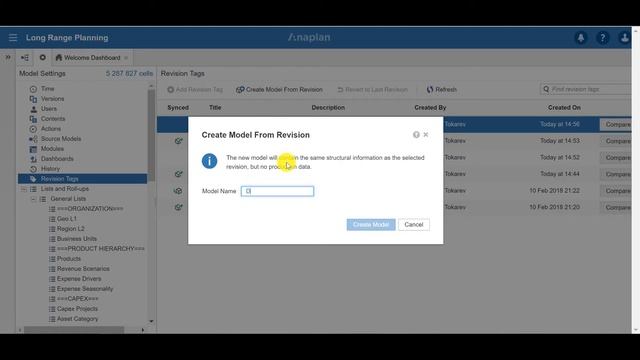This screenshot has height=360, width=640.
Task: Click Compare for the 10 Feb 21:22 revision
Action: pyautogui.click(x=616, y=191)
